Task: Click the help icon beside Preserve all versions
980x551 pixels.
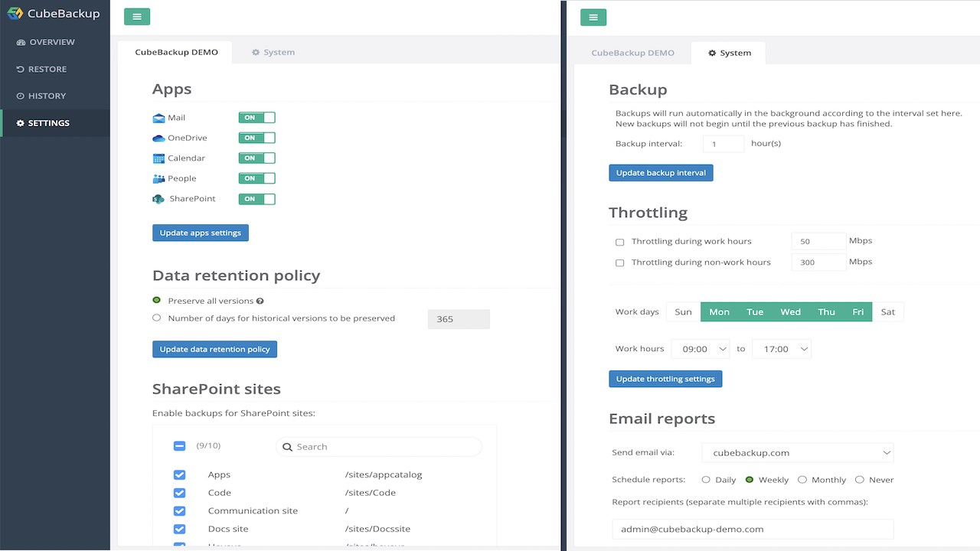Action: pyautogui.click(x=260, y=302)
